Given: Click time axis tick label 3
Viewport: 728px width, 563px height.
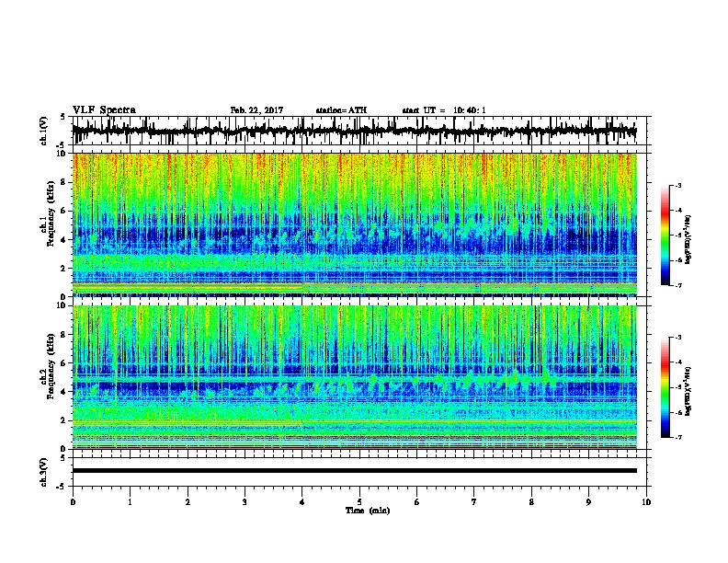Looking at the screenshot, I should 245,502.
